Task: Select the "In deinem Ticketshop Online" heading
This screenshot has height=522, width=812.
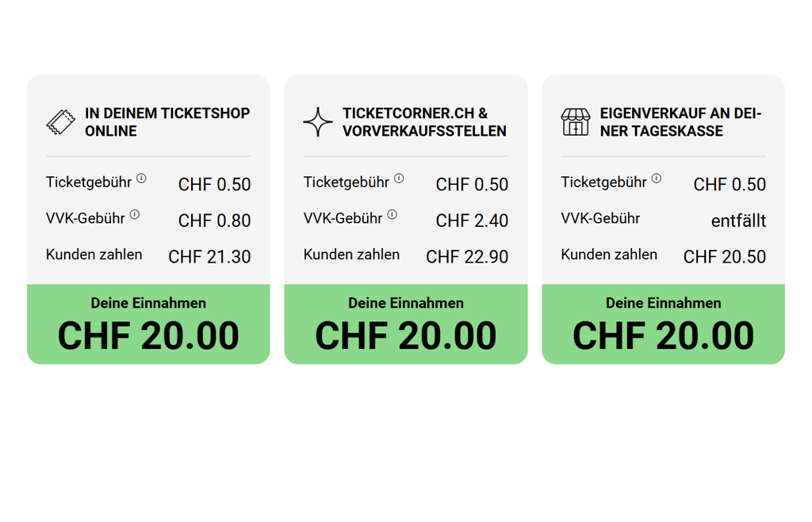Action: (x=167, y=122)
